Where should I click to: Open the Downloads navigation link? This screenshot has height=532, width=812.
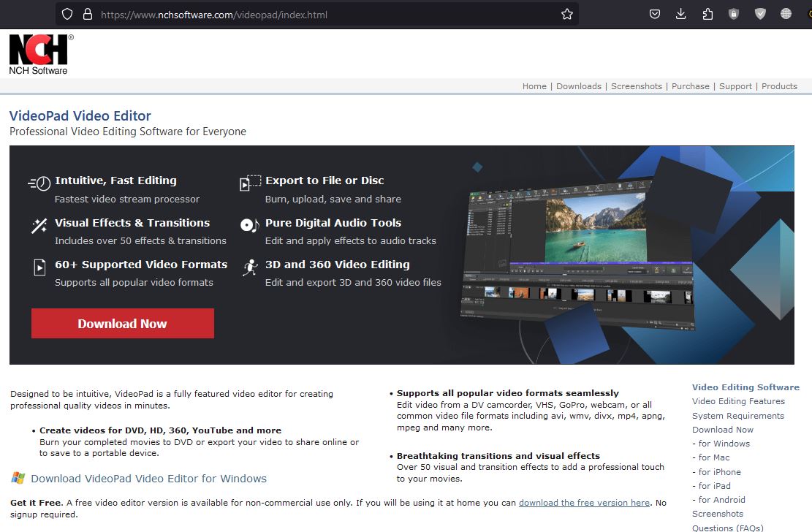[x=578, y=86]
